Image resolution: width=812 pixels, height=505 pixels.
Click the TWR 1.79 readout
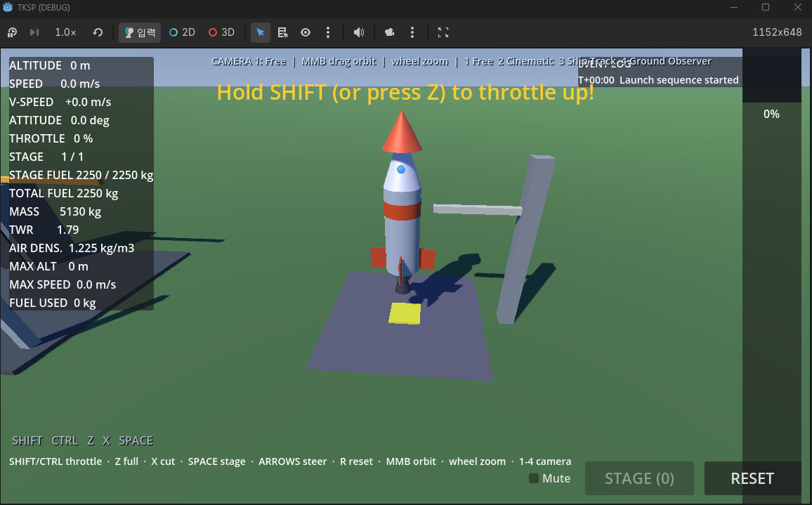tap(44, 230)
